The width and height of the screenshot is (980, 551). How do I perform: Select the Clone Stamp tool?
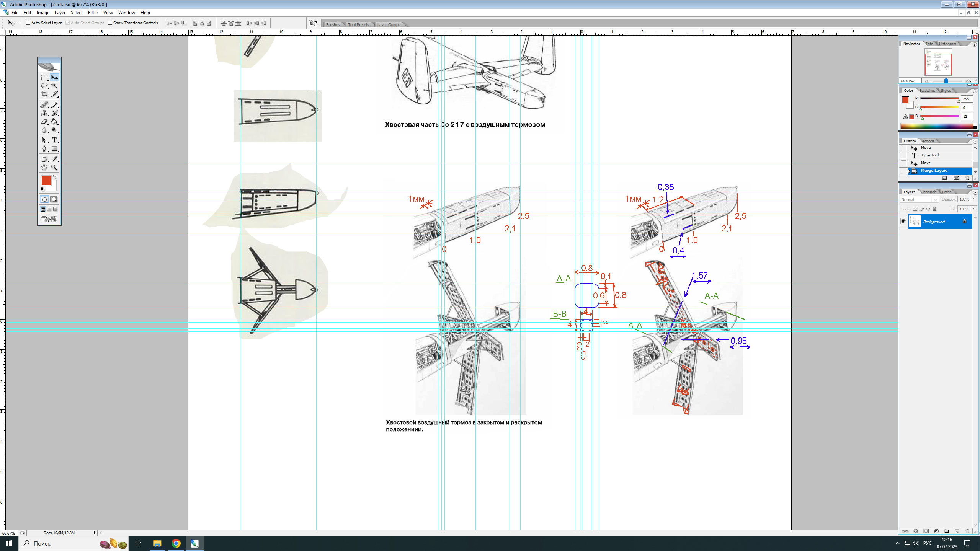click(44, 113)
